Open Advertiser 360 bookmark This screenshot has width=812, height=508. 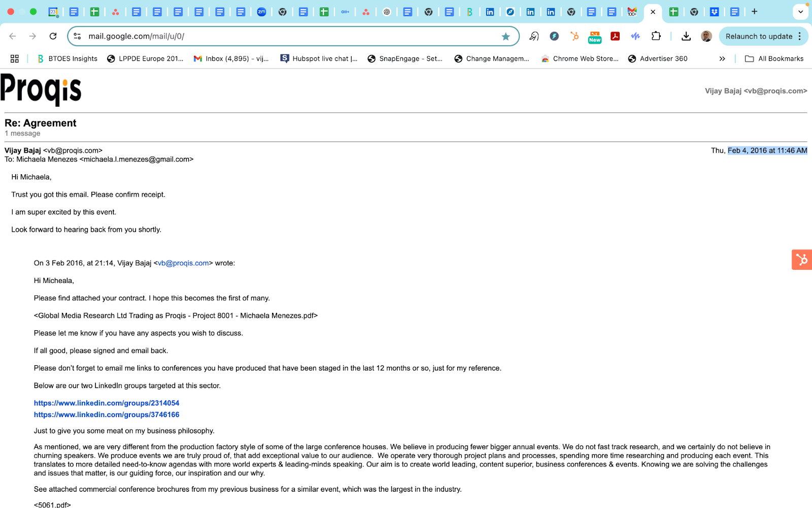(658, 58)
